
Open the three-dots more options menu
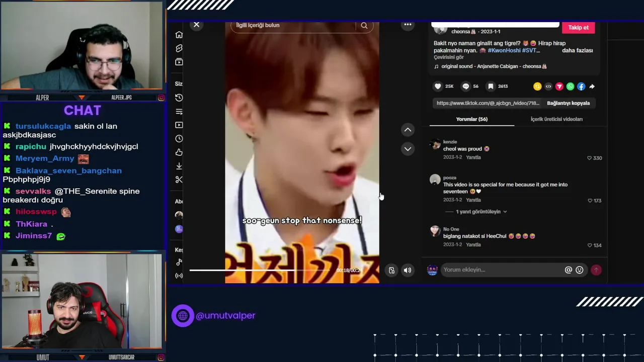click(408, 25)
